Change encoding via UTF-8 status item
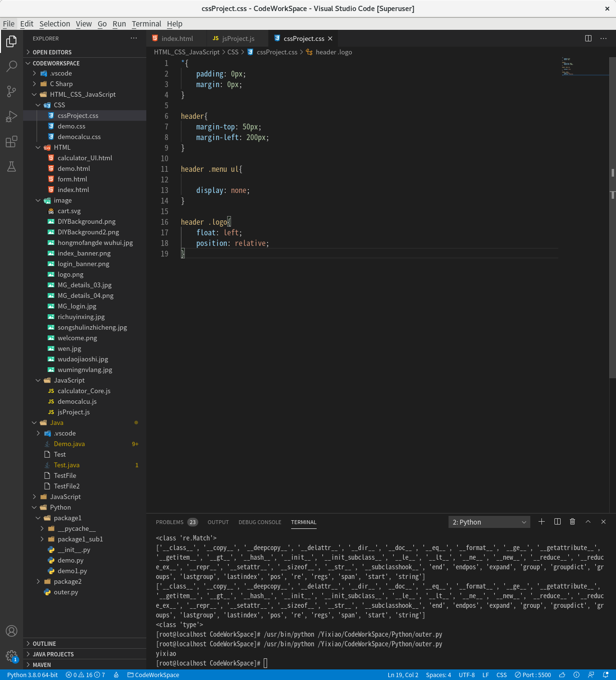Viewport: 616px width, 680px height. point(467,675)
